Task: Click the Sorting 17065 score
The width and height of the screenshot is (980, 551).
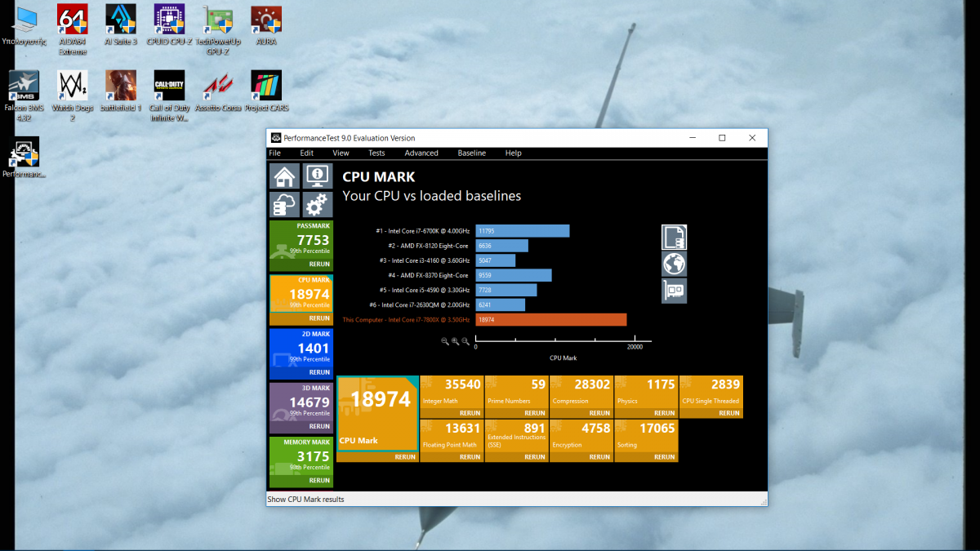Action: pyautogui.click(x=657, y=429)
